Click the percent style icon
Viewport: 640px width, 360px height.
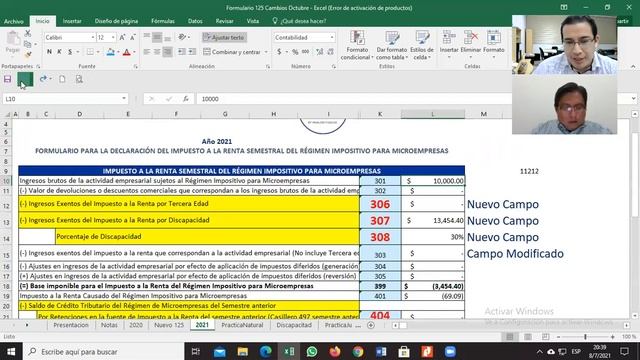[x=295, y=52]
